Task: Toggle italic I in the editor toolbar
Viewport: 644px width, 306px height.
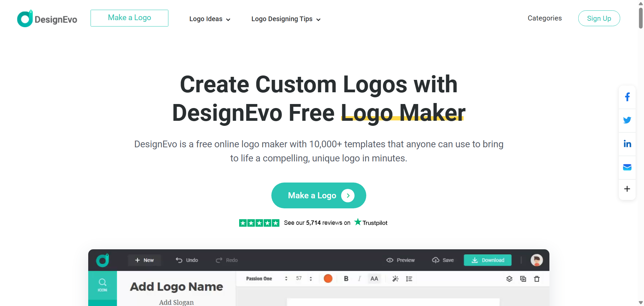Action: point(360,278)
